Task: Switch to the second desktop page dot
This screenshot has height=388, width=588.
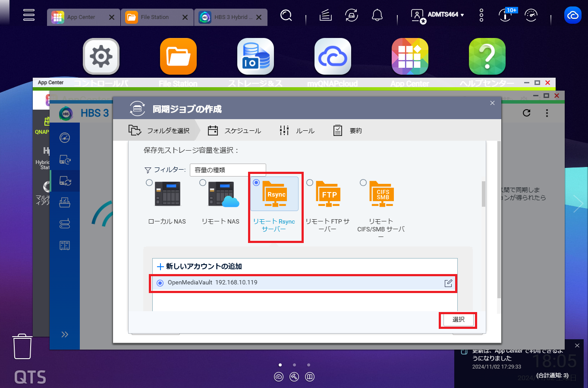Action: pos(294,365)
